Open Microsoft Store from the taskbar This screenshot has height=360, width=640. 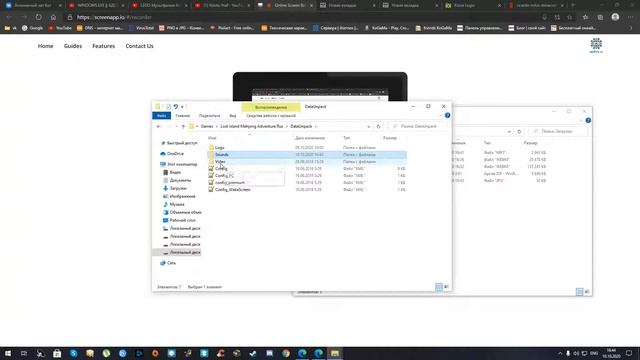pyautogui.click(x=57, y=353)
